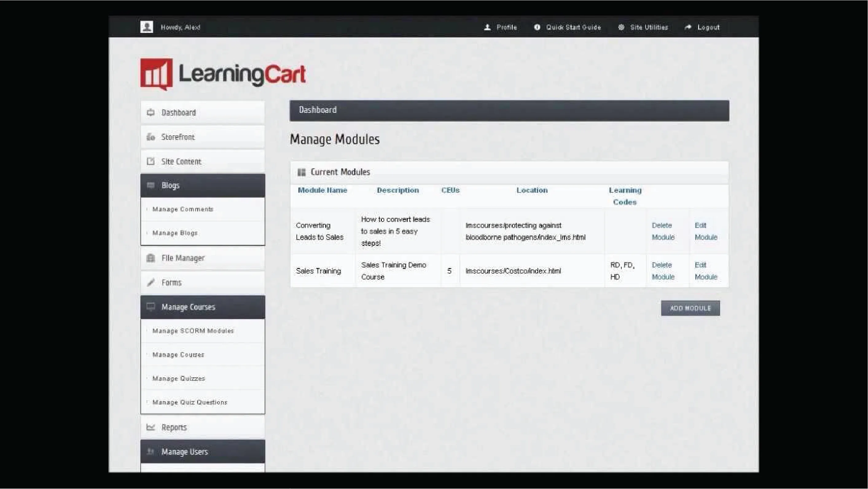Viewport: 868px width, 489px height.
Task: Click the 'Sales Training' module name cell
Action: (319, 271)
